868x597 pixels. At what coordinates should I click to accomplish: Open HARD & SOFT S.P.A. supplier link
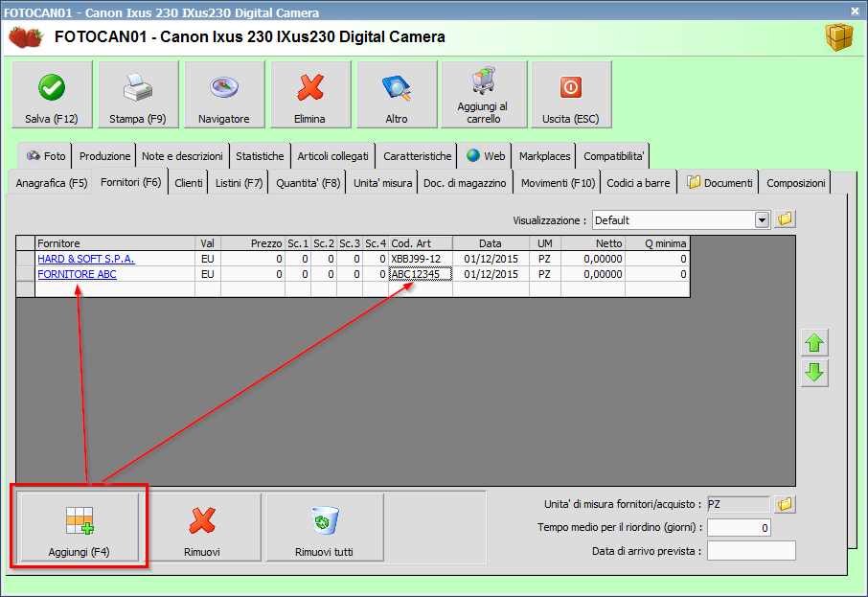click(x=86, y=259)
